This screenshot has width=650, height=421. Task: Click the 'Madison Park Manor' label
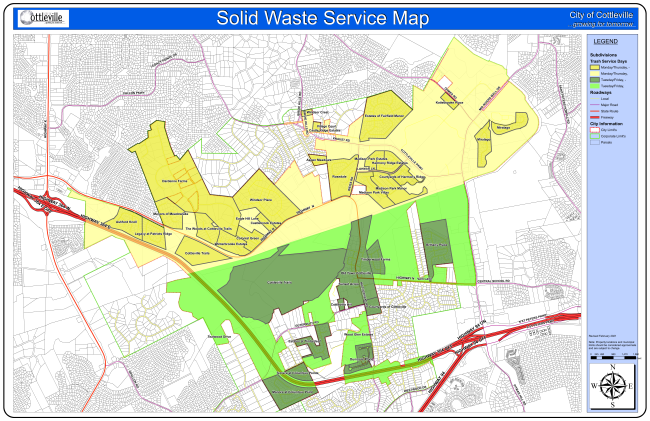[x=389, y=189]
